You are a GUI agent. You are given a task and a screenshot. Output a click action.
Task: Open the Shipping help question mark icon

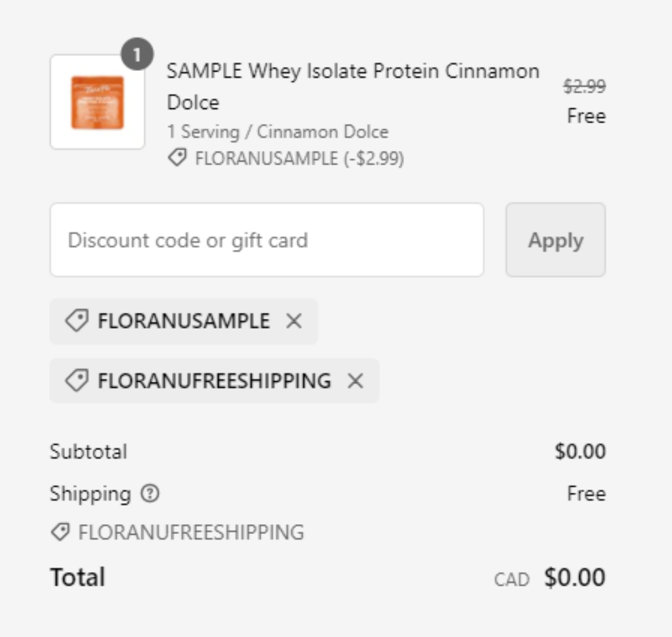point(150,494)
